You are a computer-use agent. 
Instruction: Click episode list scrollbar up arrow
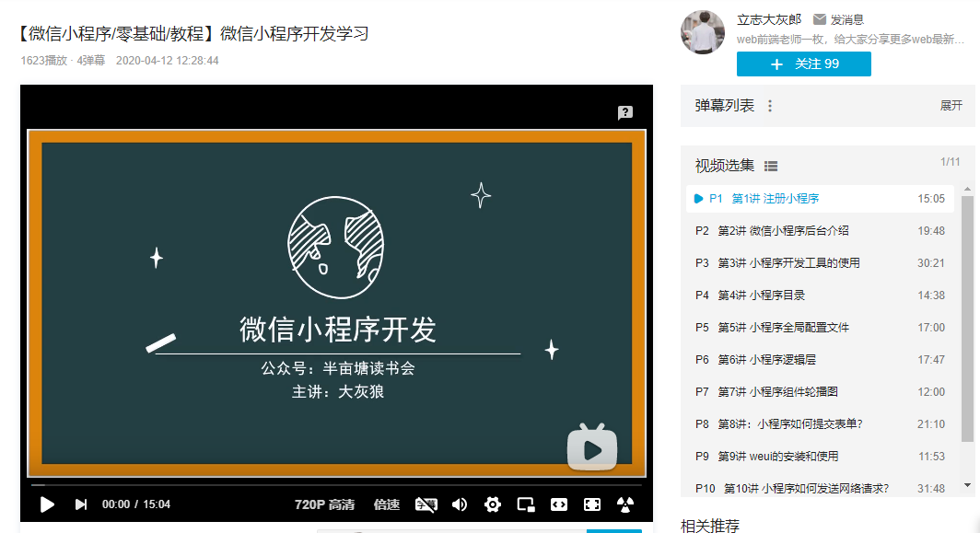click(x=967, y=189)
